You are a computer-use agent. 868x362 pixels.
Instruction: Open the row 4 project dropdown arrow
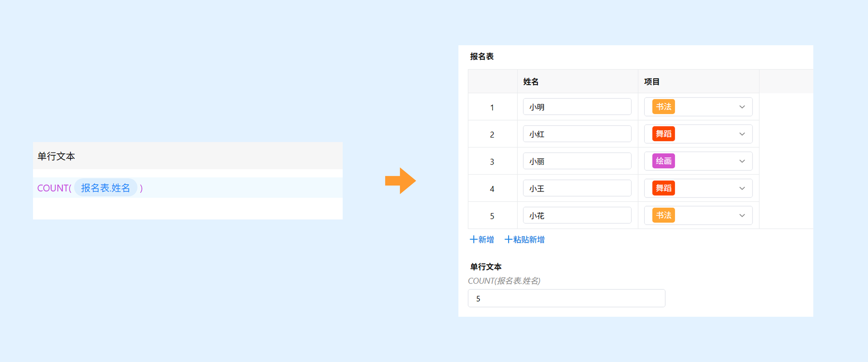tap(742, 188)
